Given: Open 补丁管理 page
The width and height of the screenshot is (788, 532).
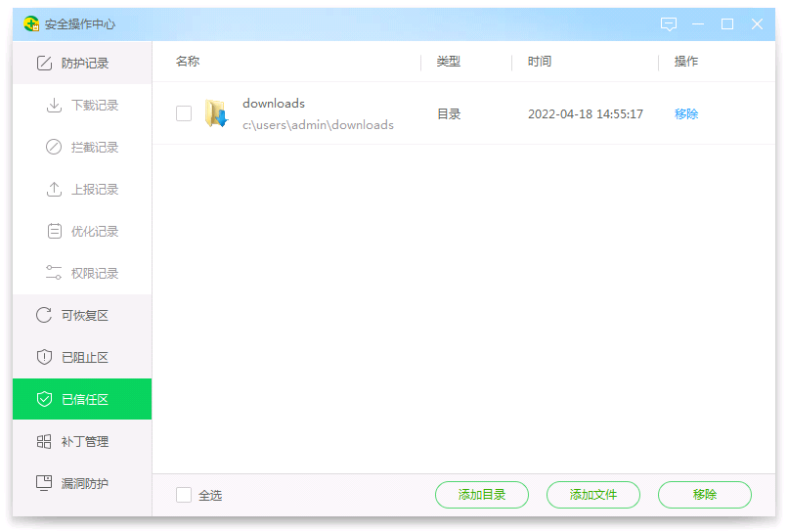Looking at the screenshot, I should [x=82, y=441].
